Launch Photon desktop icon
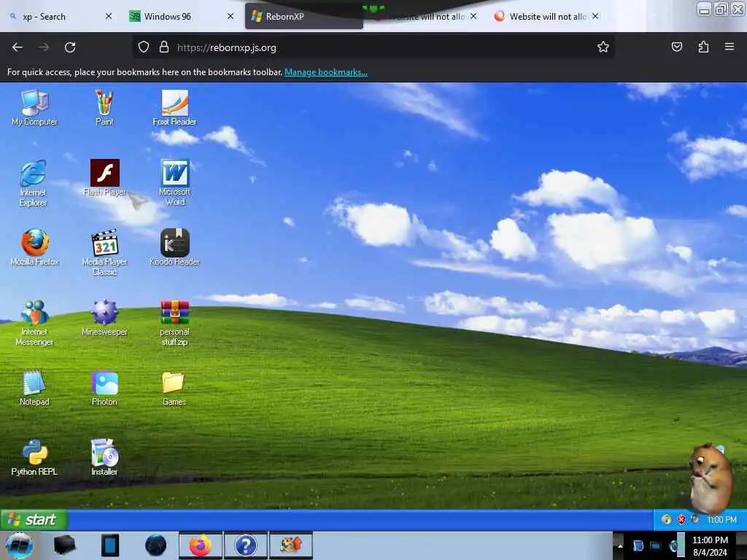The width and height of the screenshot is (747, 560). tap(104, 388)
